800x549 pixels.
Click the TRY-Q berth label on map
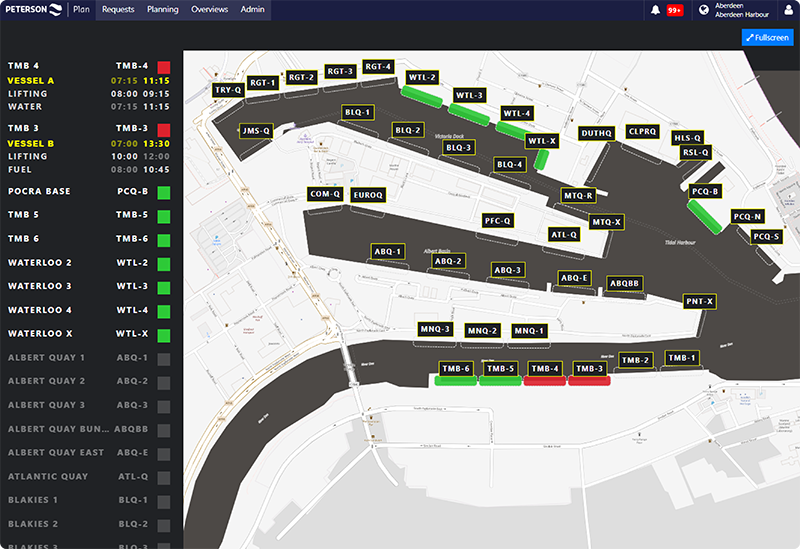tap(228, 90)
